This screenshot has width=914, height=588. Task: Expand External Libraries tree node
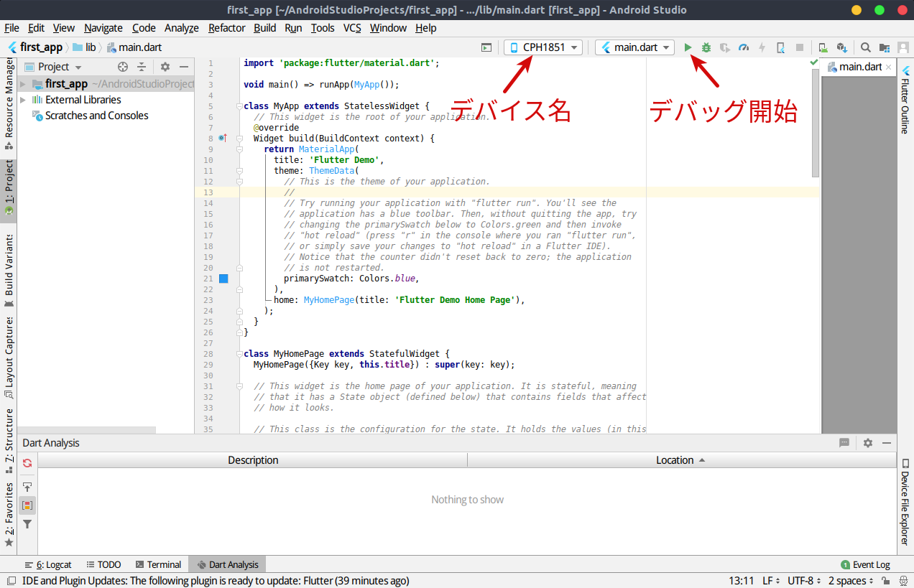click(x=23, y=100)
